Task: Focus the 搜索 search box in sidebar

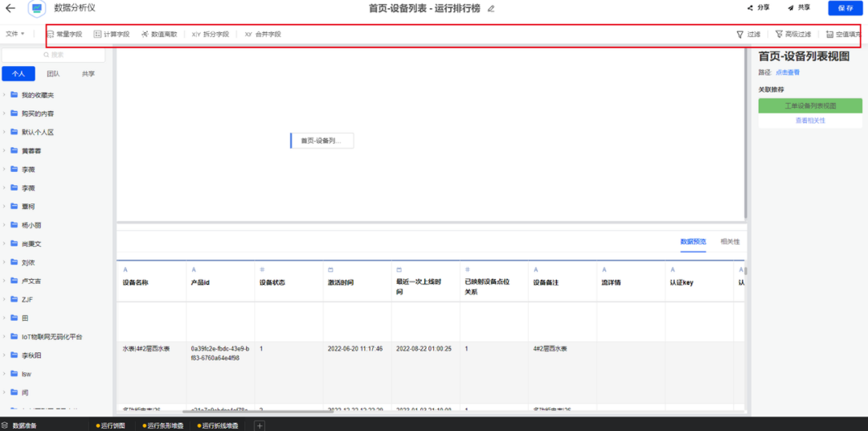Action: [54, 55]
